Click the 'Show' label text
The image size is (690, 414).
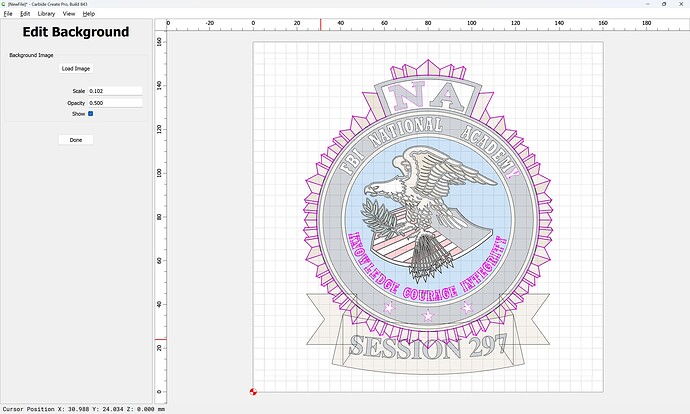78,114
